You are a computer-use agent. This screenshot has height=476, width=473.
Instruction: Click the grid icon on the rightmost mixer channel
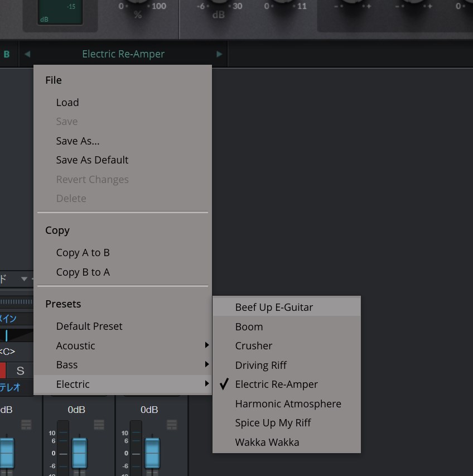click(172, 425)
